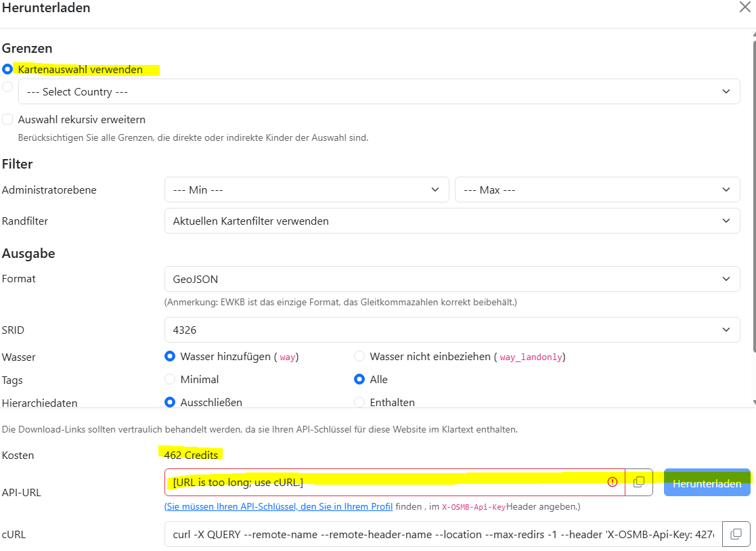Choose Wasser hinzufügen (way) option
This screenshot has width=756, height=551.
pyautogui.click(x=170, y=356)
